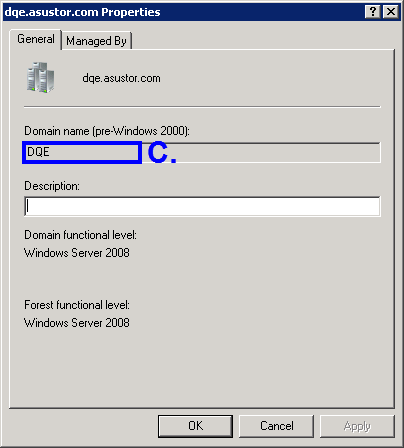This screenshot has width=404, height=448.
Task: Click the domain servers icon
Action: [x=40, y=77]
